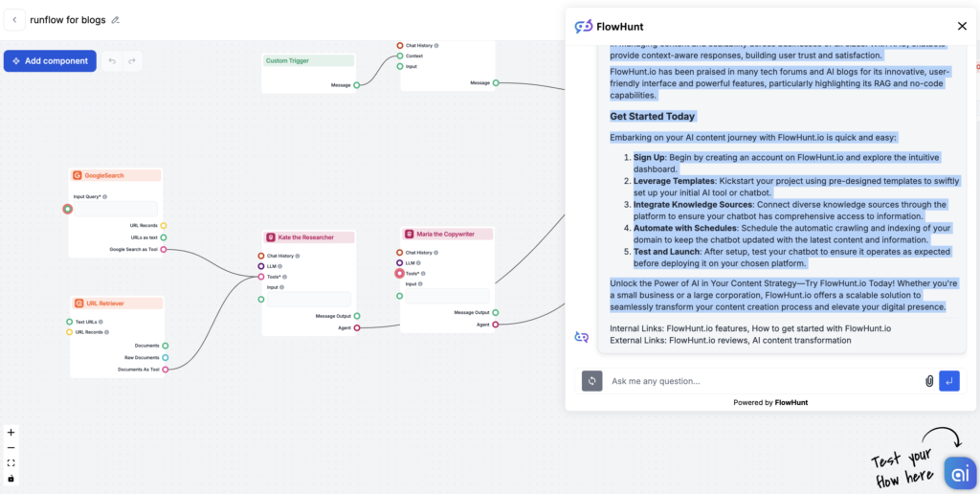Toggle the canvas lock icon
The width and height of the screenshot is (980, 494).
coord(11,478)
